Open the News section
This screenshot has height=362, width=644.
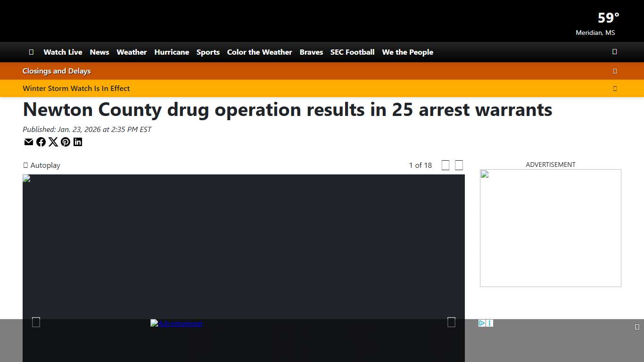(99, 52)
